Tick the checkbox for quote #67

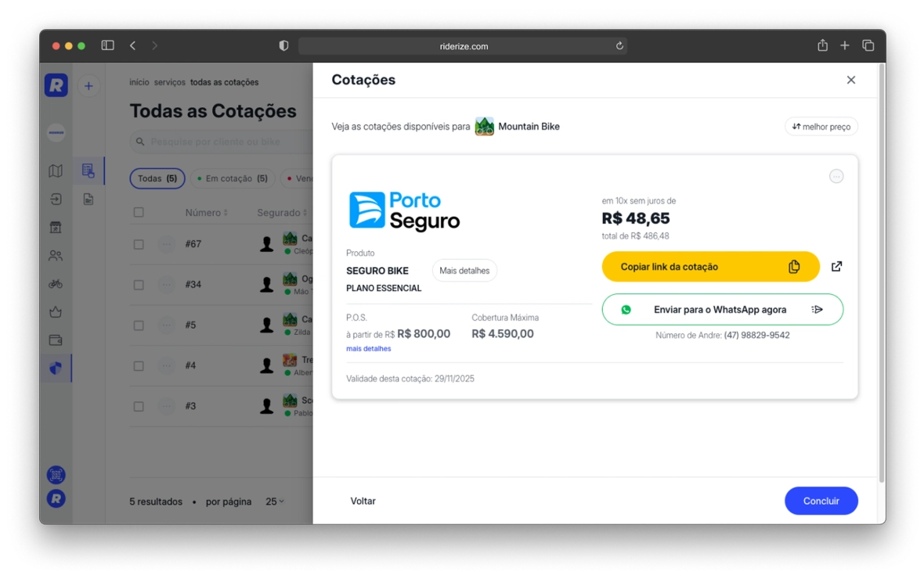click(x=139, y=244)
